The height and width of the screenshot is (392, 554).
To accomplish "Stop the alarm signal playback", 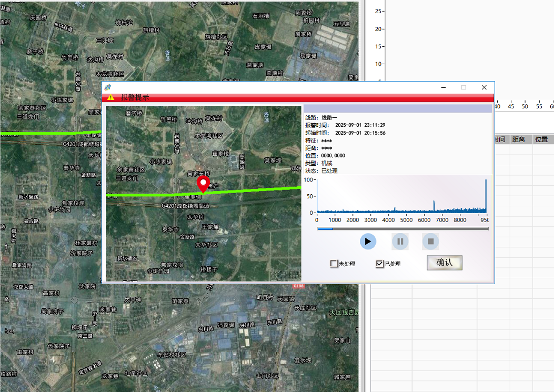I will (x=430, y=242).
